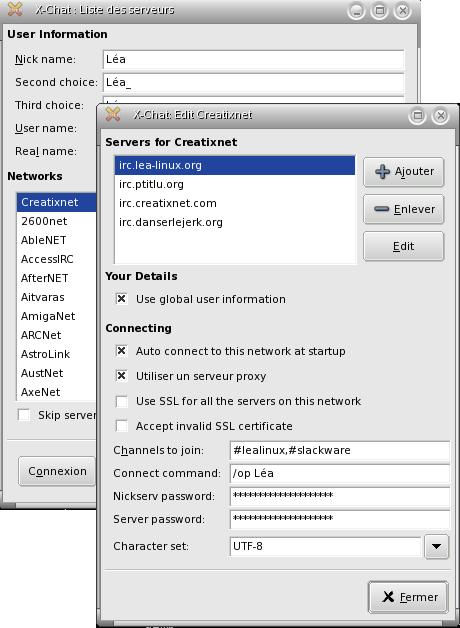460x628 pixels.
Task: Minimize the Liste des serveurs window
Action: coord(356,10)
